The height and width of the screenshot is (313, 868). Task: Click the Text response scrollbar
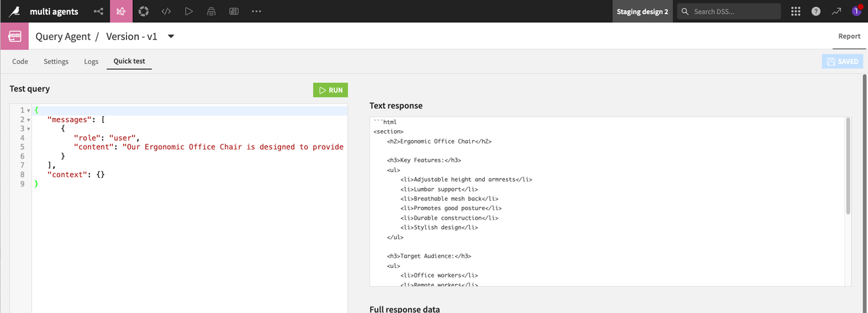click(x=847, y=166)
